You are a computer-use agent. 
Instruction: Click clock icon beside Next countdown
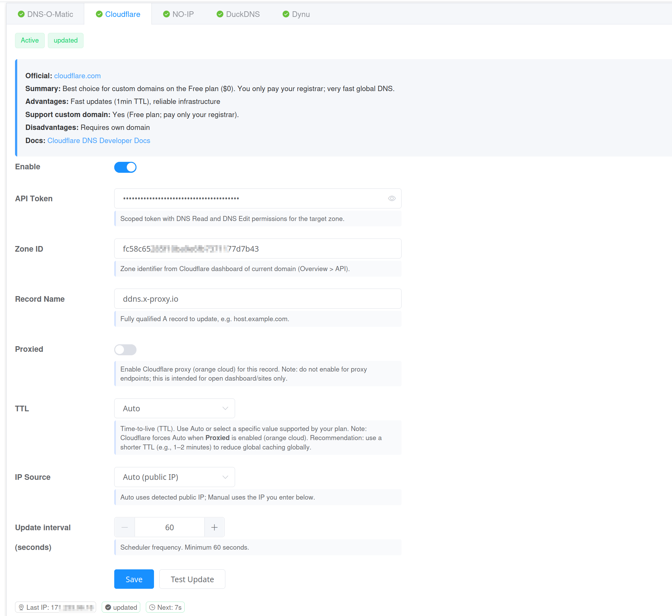(152, 607)
